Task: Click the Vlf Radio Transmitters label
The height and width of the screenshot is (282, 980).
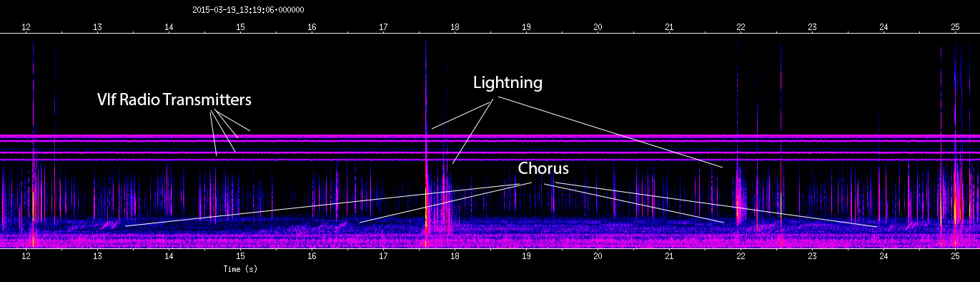Action: coord(174,100)
